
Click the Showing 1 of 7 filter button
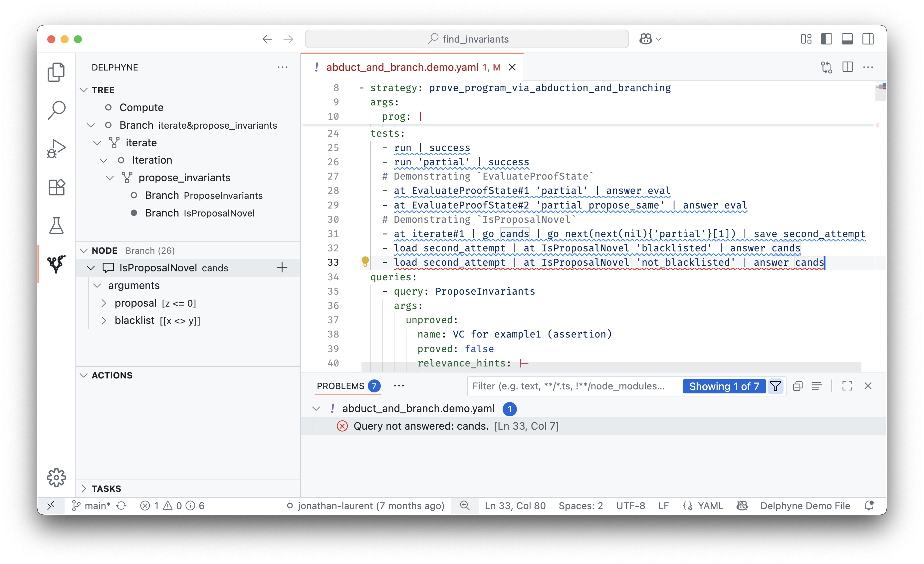pyautogui.click(x=724, y=386)
